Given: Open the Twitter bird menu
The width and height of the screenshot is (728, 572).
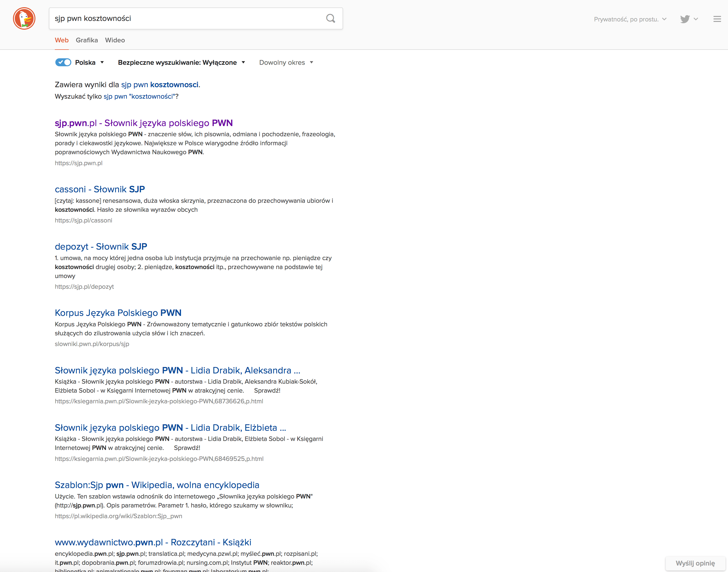Looking at the screenshot, I should (689, 19).
